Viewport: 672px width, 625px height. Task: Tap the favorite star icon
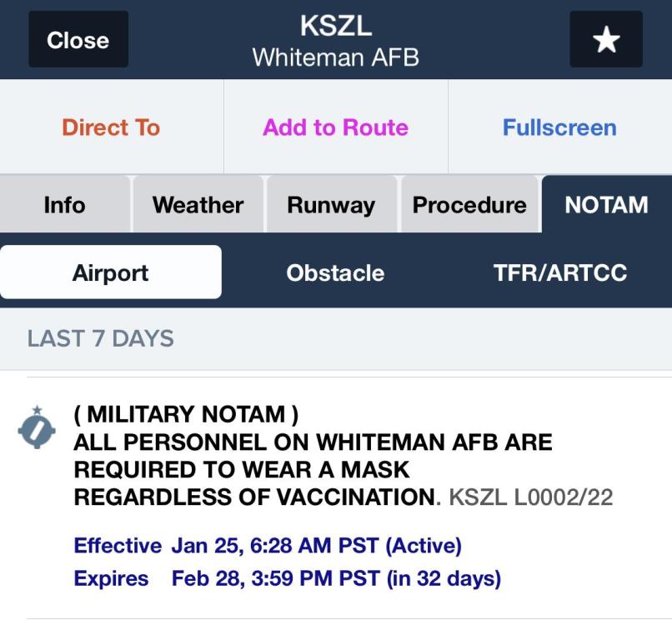tap(605, 39)
